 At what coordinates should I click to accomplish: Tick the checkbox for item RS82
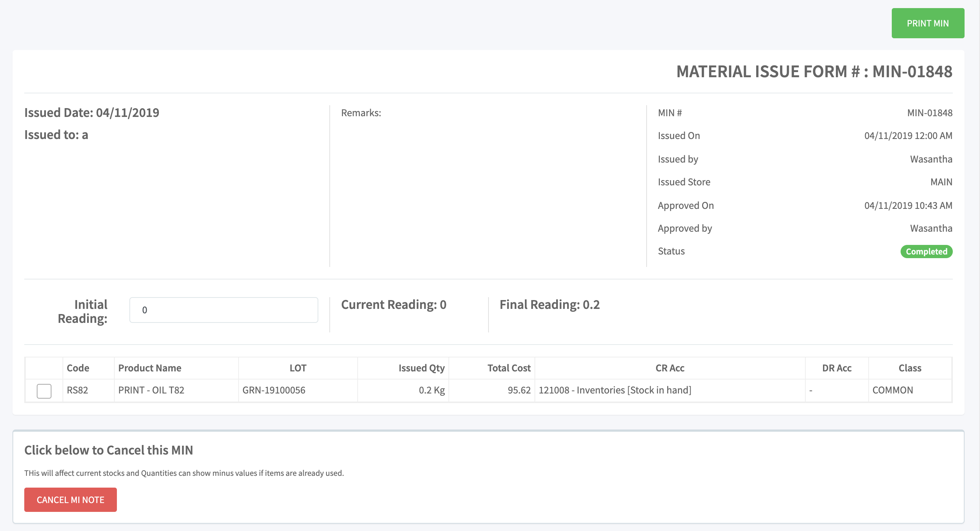click(44, 391)
